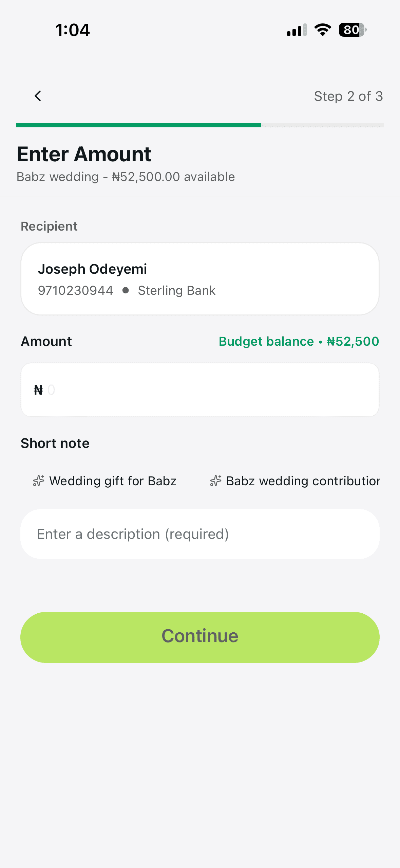Tap sparkle icon beside Babz wedding contribution
400x868 pixels.
pyautogui.click(x=216, y=481)
